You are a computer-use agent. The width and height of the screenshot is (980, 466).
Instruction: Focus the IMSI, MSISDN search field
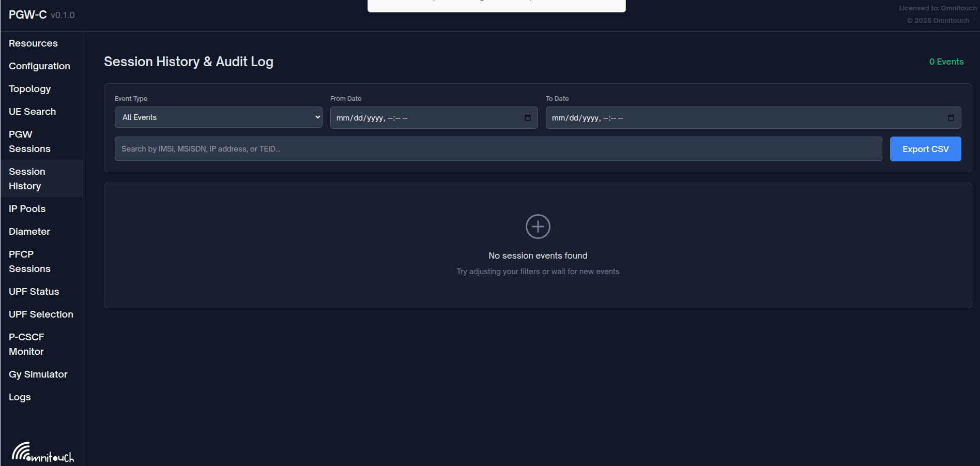[x=498, y=149]
